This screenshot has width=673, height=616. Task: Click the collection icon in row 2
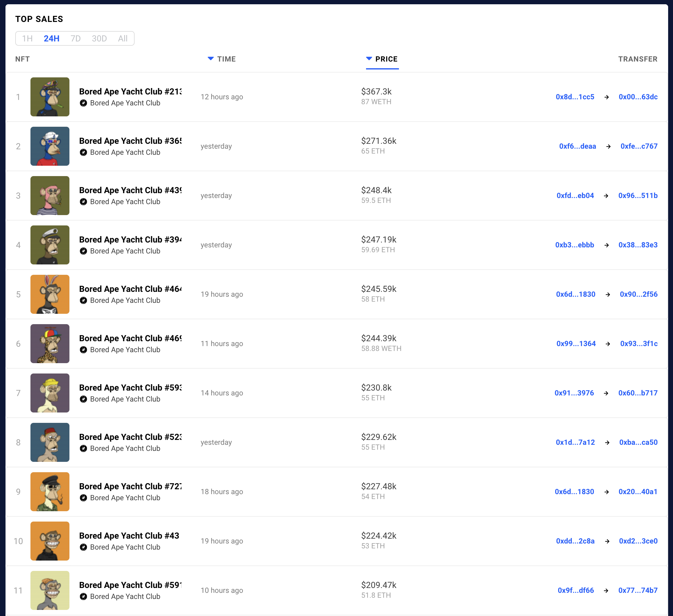83,153
